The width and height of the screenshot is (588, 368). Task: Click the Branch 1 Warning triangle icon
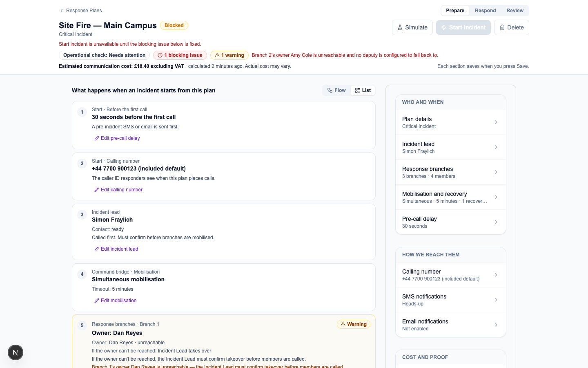(343, 324)
